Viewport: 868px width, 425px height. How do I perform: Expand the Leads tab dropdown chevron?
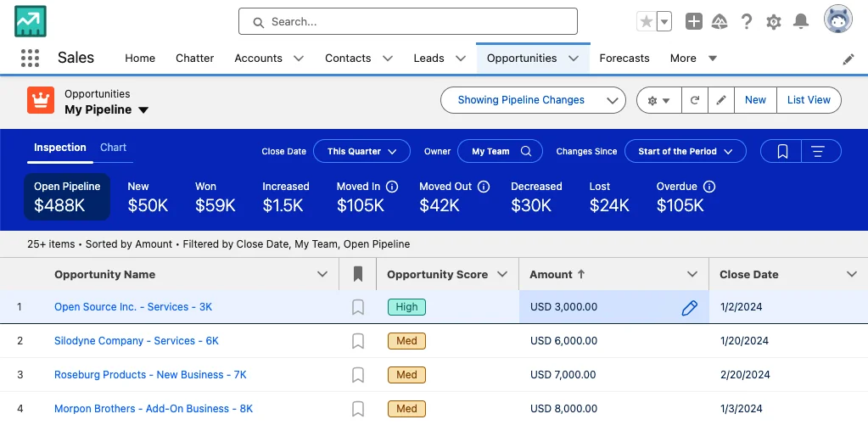(x=461, y=58)
